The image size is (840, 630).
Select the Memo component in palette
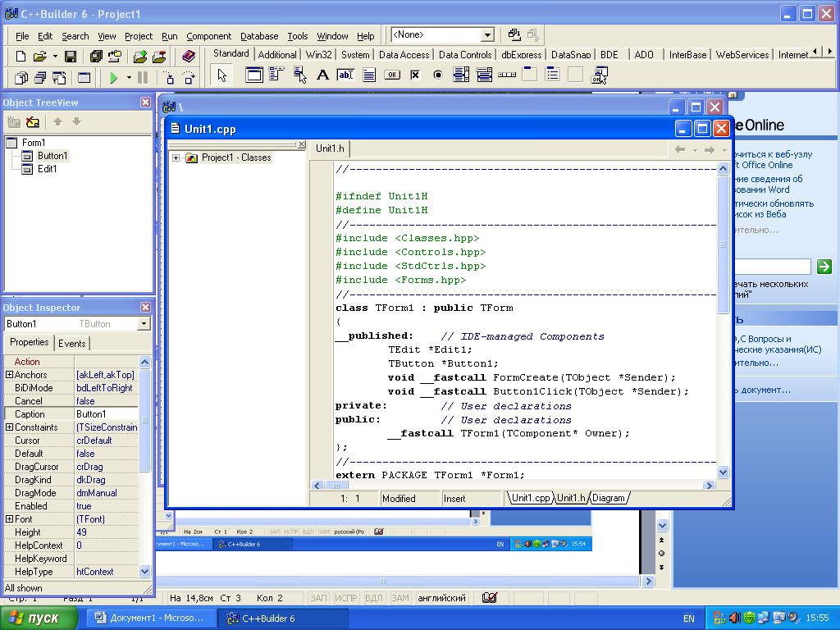click(x=368, y=75)
